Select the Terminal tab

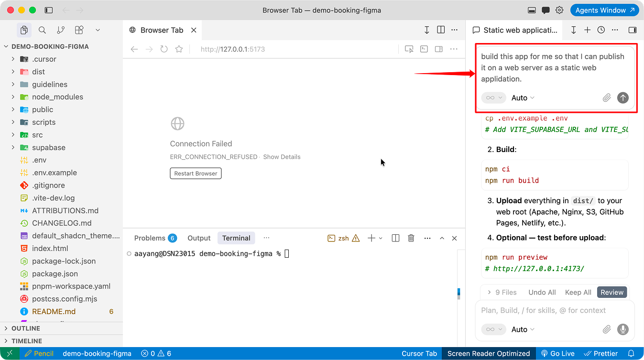(236, 238)
